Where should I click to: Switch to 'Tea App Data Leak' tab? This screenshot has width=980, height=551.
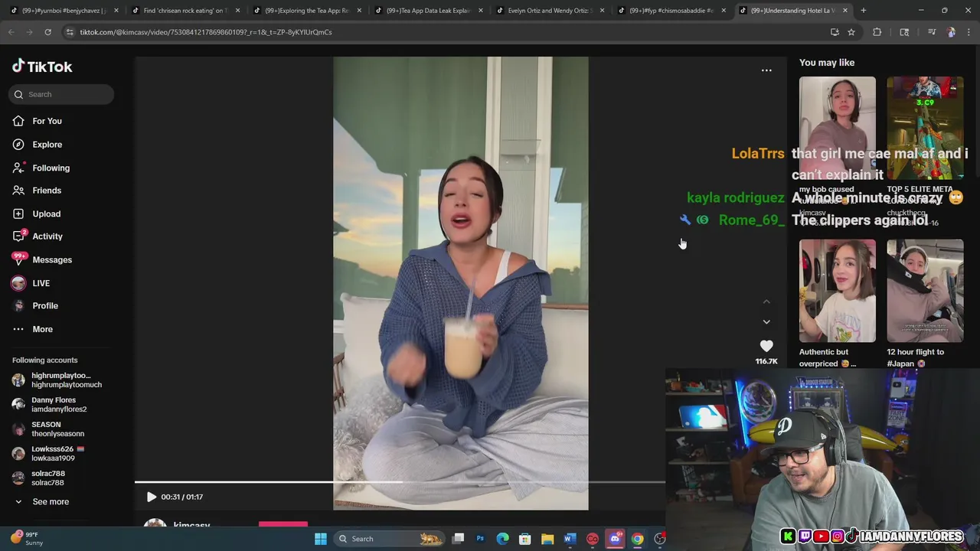pos(427,11)
